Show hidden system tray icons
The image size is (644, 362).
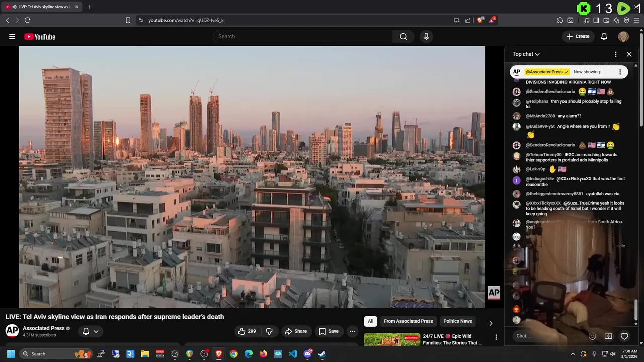(573, 354)
